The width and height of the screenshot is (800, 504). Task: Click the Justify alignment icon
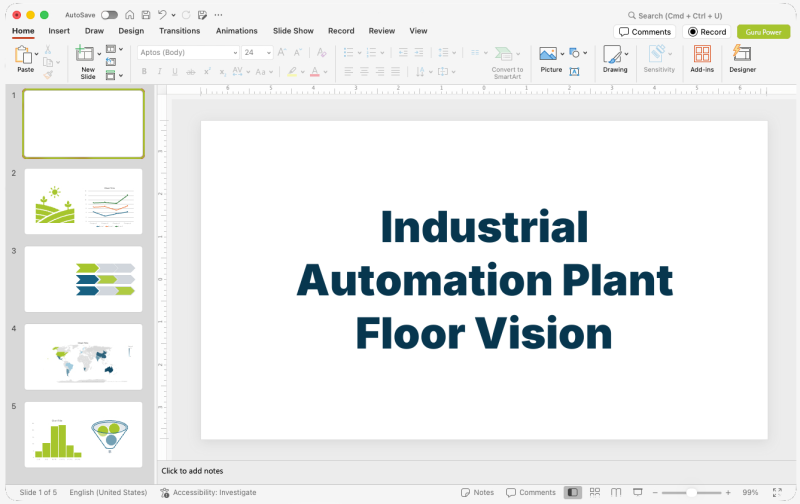(x=395, y=72)
